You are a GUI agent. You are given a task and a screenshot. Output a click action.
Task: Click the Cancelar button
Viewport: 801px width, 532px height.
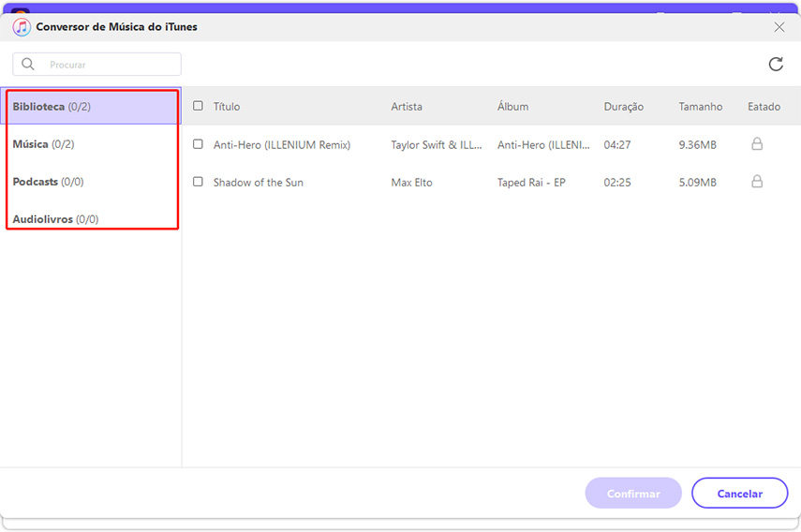pos(739,494)
